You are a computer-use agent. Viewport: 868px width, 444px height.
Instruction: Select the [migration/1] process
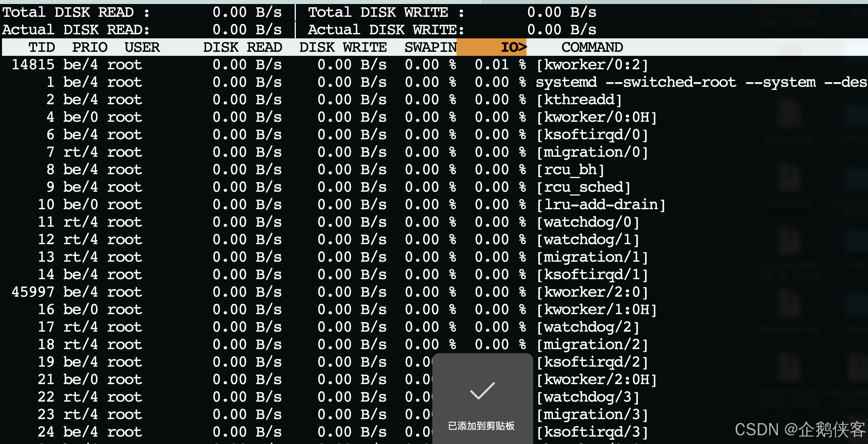click(592, 257)
